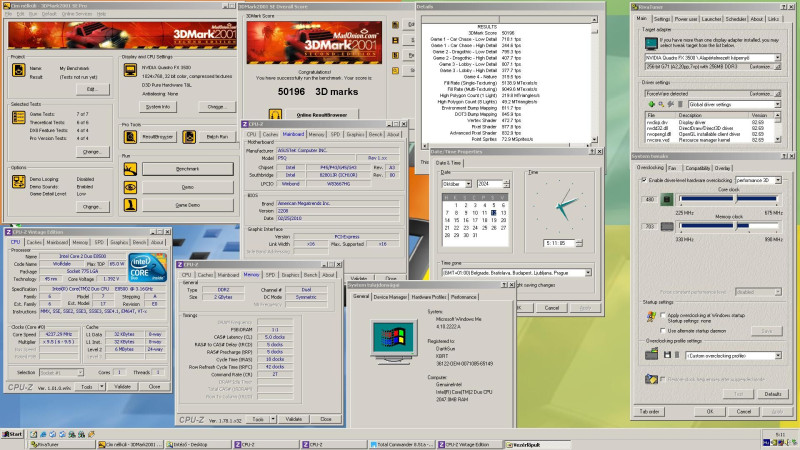Viewport: 800px width, 450px height.
Task: Open the Custom overclocking profile dropdown
Action: point(778,355)
